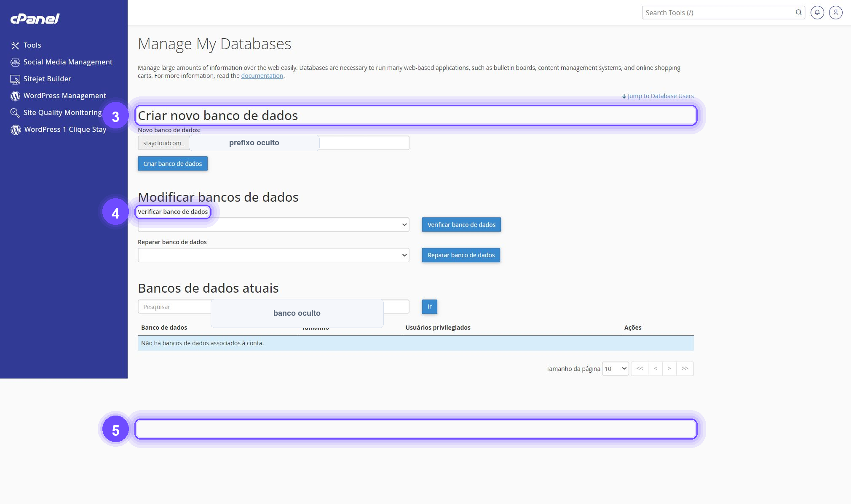Click the search magnifier icon
Viewport: 851px width, 504px height.
pyautogui.click(x=798, y=13)
